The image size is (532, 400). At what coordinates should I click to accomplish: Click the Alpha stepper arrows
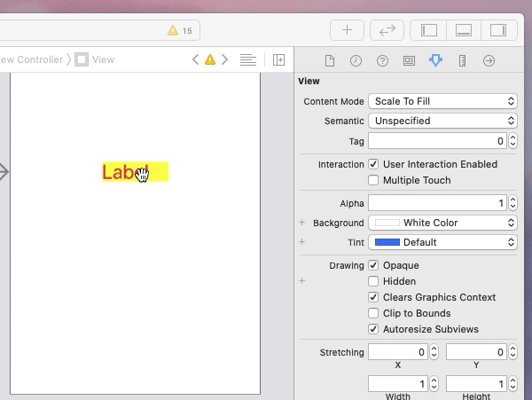point(512,203)
